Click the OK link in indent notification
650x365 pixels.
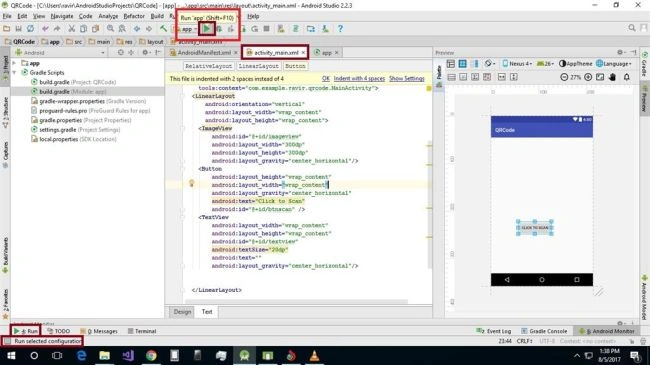click(325, 78)
